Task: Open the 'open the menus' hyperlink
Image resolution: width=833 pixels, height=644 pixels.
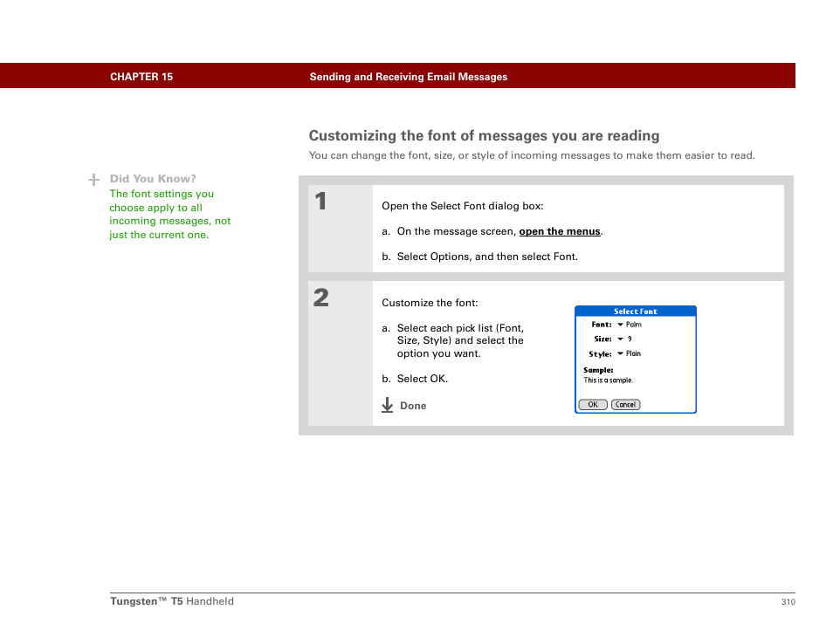Action: pyautogui.click(x=560, y=231)
